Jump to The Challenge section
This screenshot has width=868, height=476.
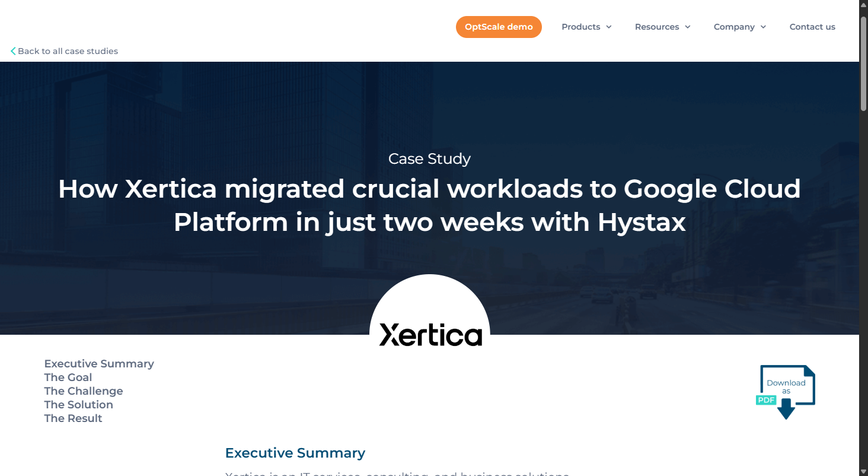(84, 391)
